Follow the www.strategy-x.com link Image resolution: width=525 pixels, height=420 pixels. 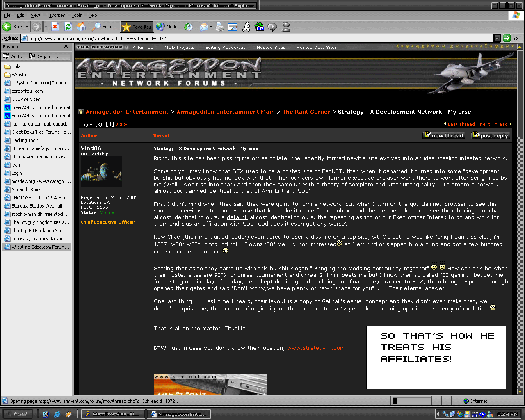[316, 348]
